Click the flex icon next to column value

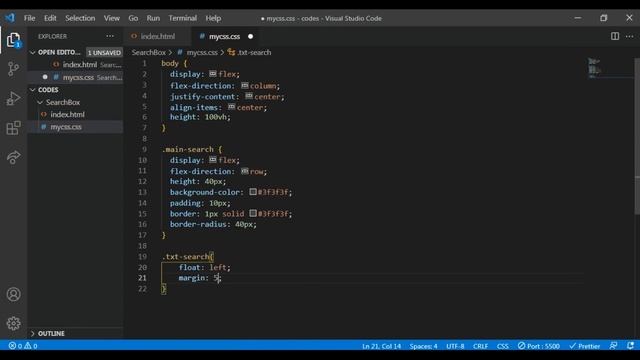(244, 86)
